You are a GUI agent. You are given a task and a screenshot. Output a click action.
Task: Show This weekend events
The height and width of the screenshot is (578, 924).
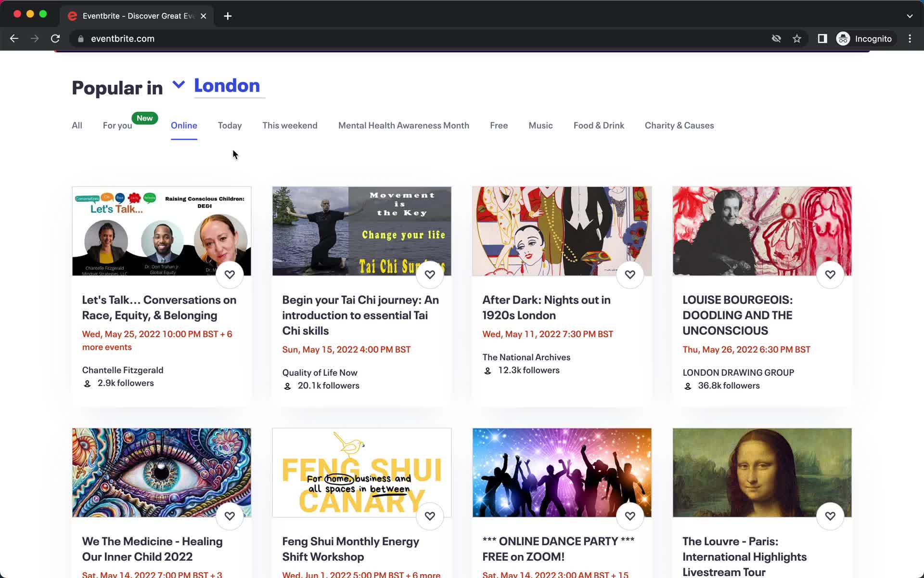(x=290, y=125)
